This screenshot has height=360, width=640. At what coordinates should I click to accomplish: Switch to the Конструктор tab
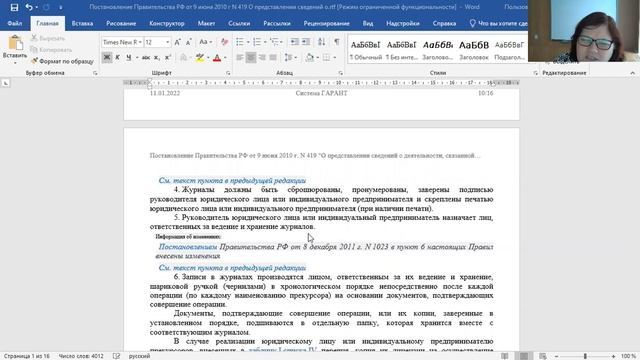click(167, 23)
